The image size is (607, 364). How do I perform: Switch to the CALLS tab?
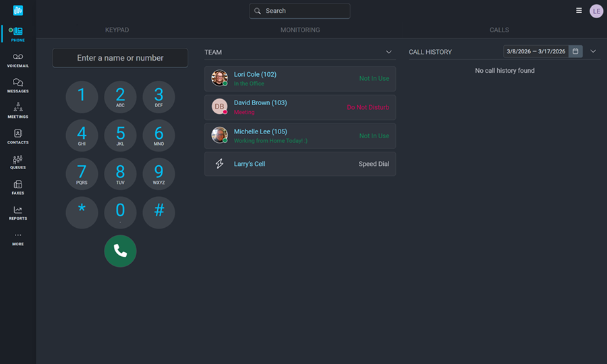point(499,30)
